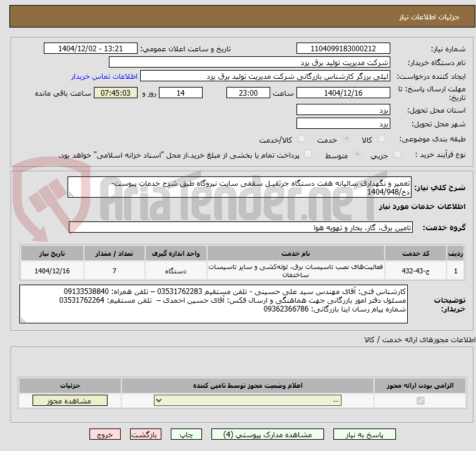Select the خدمت radio button

click(x=347, y=139)
